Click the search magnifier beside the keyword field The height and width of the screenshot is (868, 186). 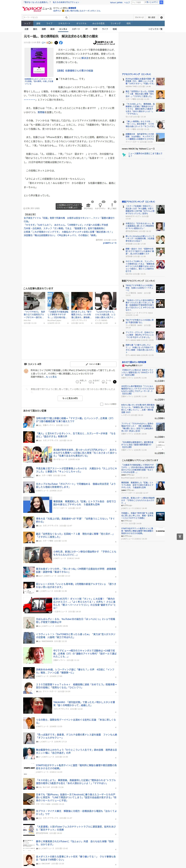[66, 18]
